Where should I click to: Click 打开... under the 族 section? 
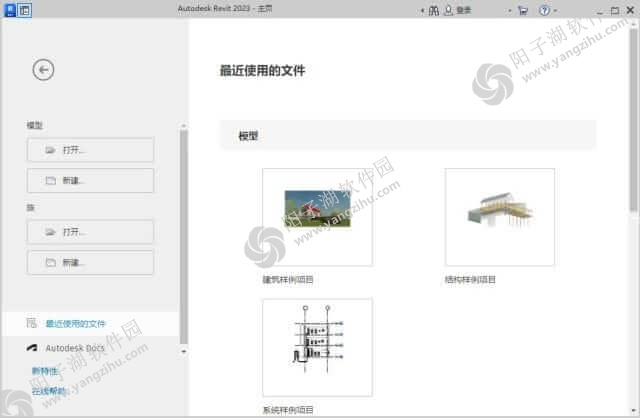90,232
